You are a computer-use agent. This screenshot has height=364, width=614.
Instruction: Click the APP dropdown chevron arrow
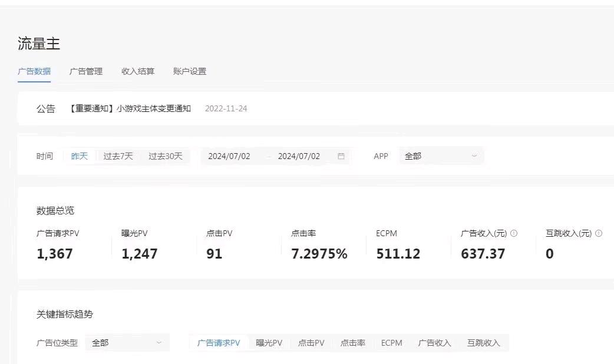point(474,155)
